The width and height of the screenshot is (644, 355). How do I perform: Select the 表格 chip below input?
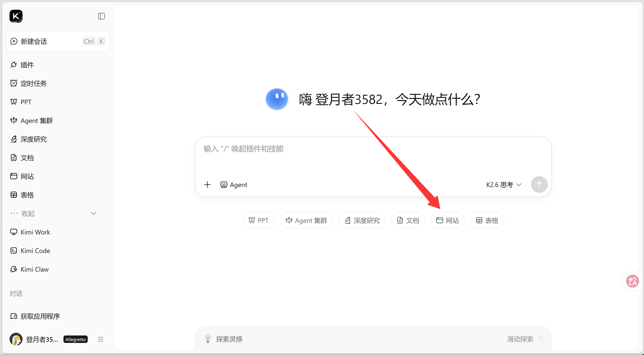[487, 220]
